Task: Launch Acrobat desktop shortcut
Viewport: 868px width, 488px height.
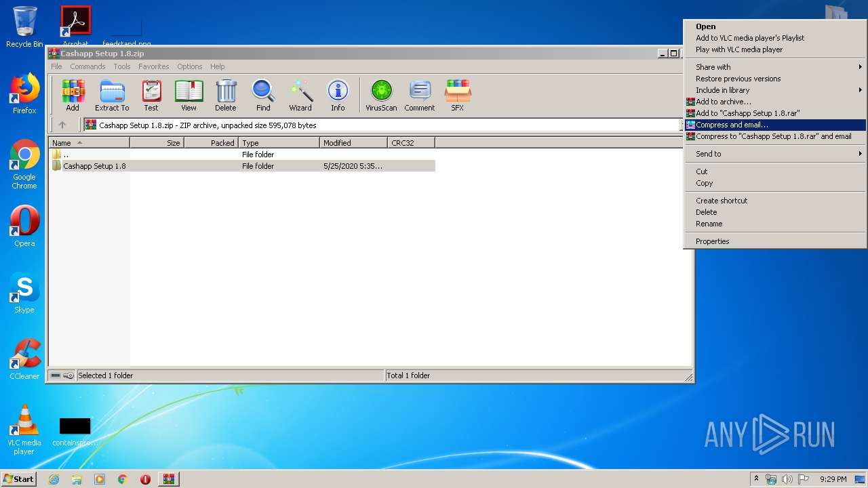Action: tap(76, 26)
